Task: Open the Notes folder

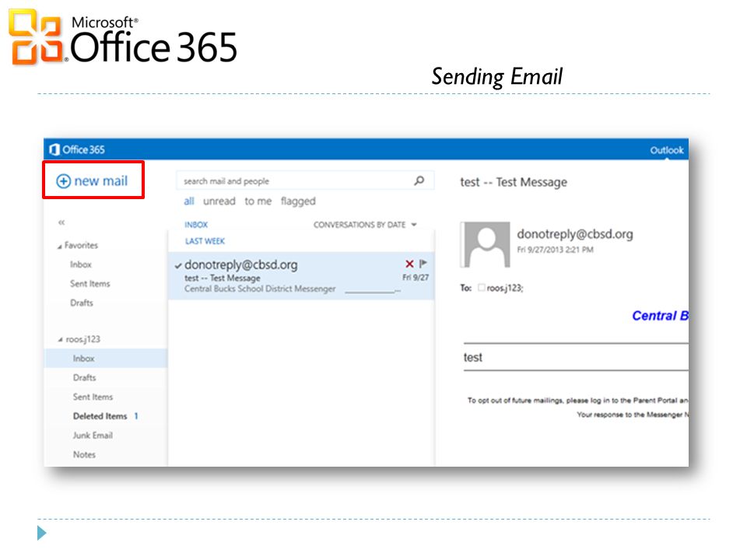Action: click(x=84, y=455)
